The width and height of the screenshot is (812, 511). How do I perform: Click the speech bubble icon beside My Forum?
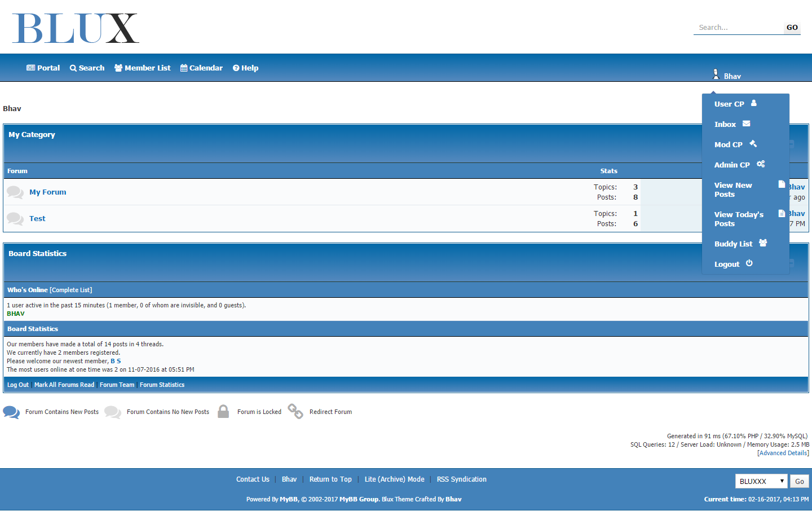(15, 192)
